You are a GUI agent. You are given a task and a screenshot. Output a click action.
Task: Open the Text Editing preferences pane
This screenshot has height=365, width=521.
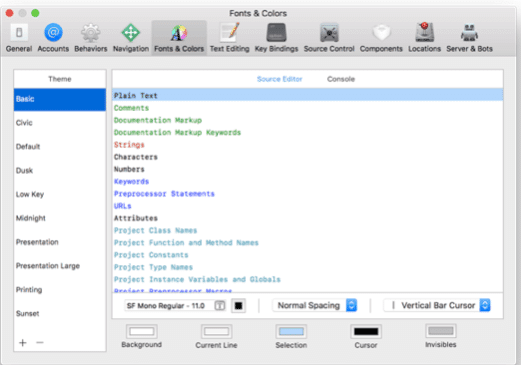[229, 38]
